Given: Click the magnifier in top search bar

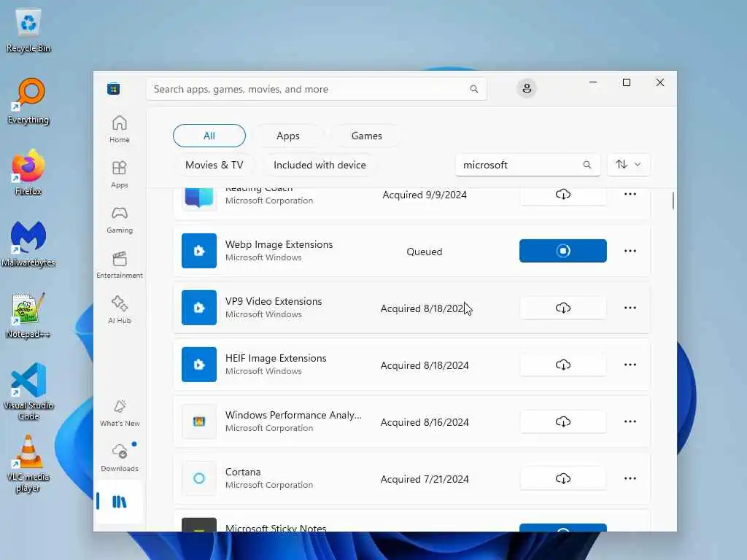Looking at the screenshot, I should pos(473,89).
